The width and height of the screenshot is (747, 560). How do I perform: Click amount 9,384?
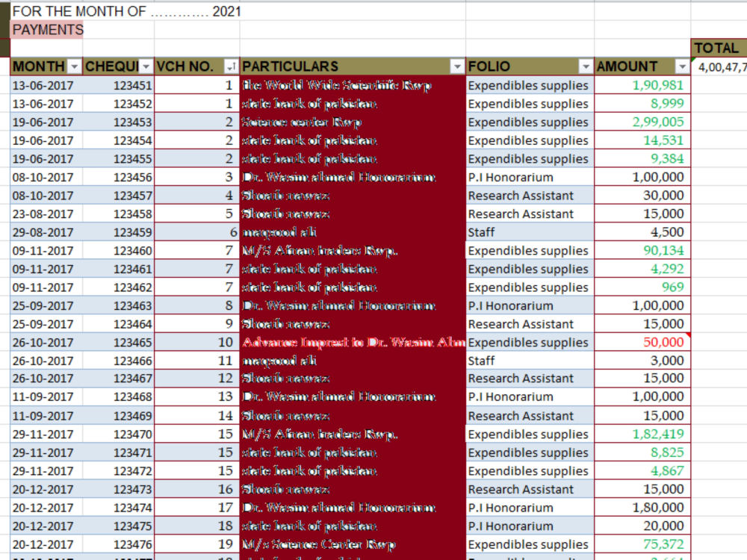667,158
